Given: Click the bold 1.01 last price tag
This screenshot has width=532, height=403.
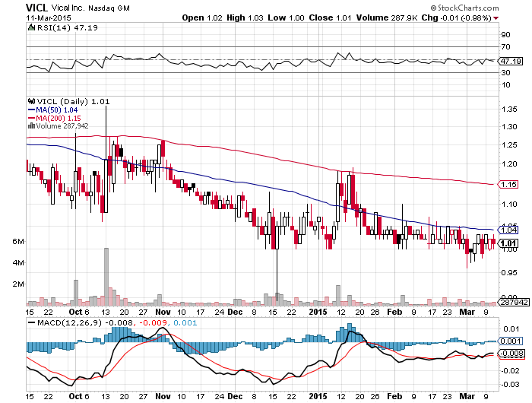Looking at the screenshot, I should (508, 243).
